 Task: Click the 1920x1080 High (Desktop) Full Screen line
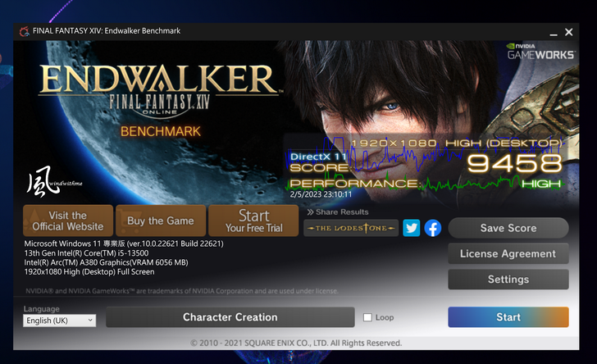click(89, 272)
